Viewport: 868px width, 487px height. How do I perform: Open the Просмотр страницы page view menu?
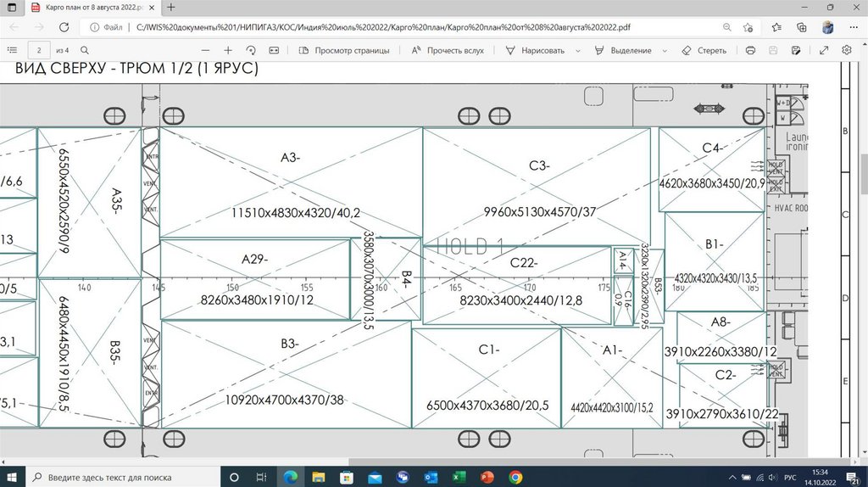[x=345, y=50]
